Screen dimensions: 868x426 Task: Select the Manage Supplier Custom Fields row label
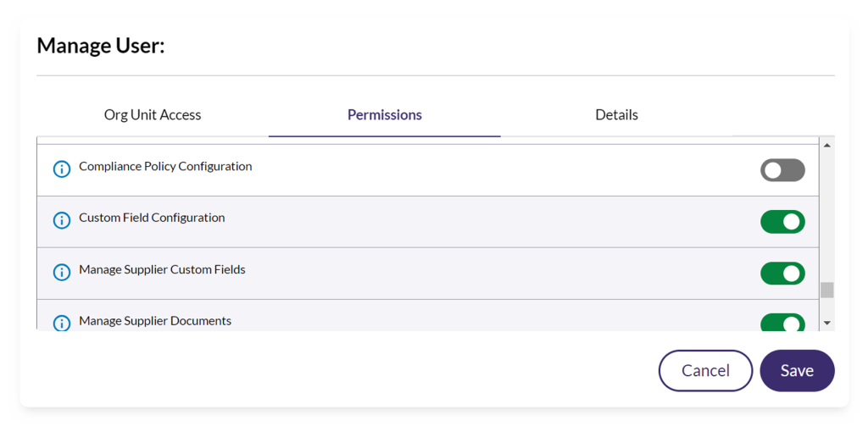162,270
